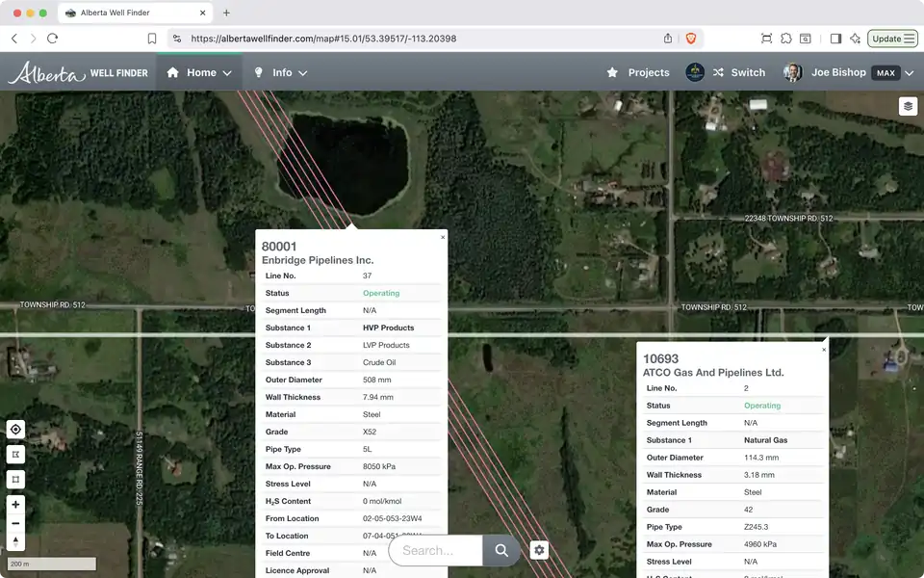
Task: Open the map layers panel
Action: (x=908, y=106)
